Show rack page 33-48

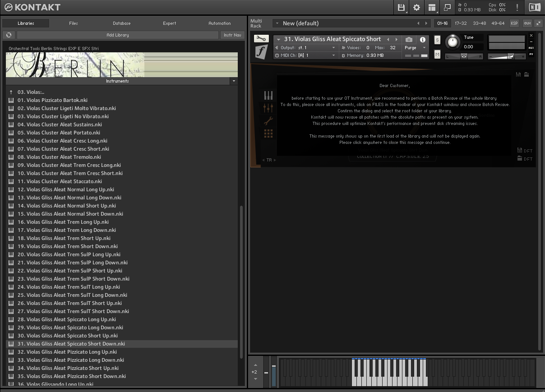coord(479,23)
